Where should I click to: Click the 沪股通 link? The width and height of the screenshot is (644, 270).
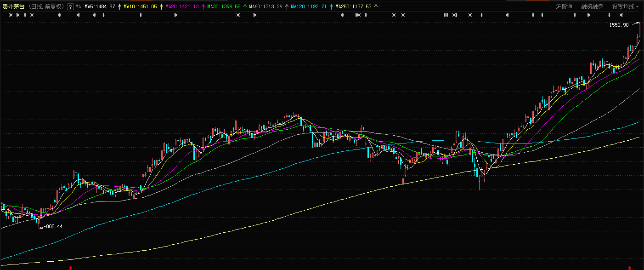point(564,7)
